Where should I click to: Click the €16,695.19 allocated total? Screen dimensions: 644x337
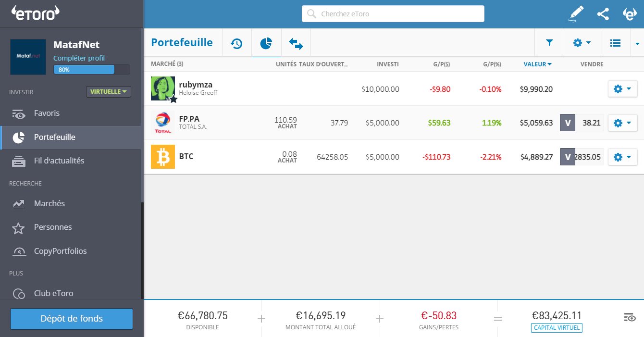(x=321, y=316)
